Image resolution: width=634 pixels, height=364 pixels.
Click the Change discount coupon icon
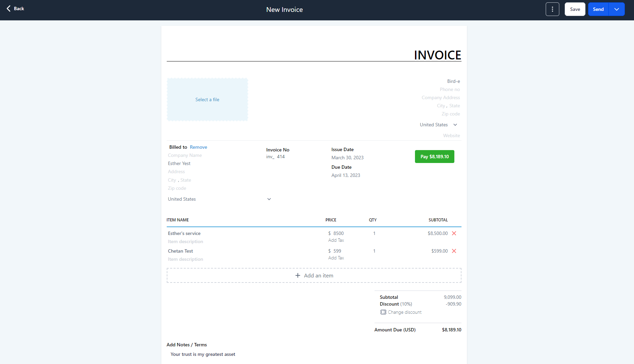[383, 312]
